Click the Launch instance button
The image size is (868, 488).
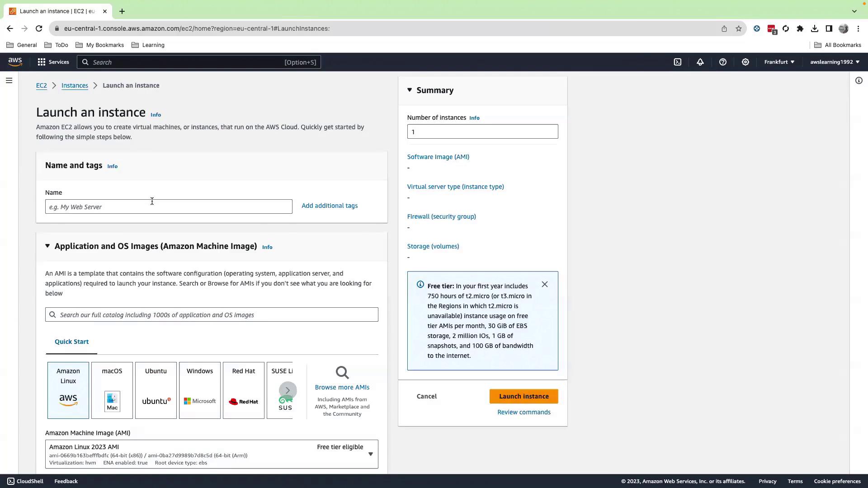[524, 396]
